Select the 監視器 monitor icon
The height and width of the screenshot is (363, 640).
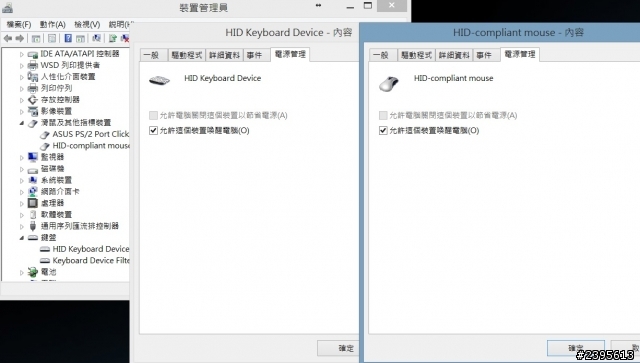33,157
